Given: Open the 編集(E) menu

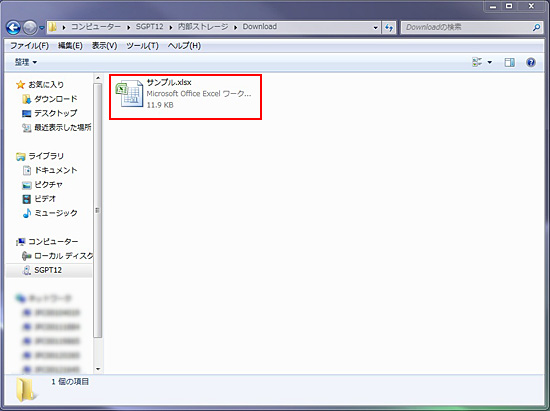Looking at the screenshot, I should (70, 46).
